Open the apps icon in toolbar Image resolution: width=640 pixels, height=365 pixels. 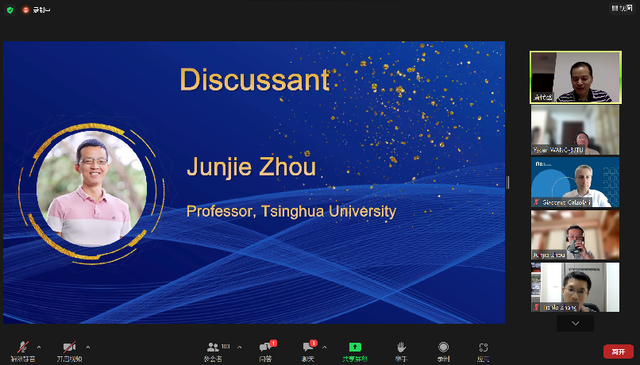(x=483, y=347)
